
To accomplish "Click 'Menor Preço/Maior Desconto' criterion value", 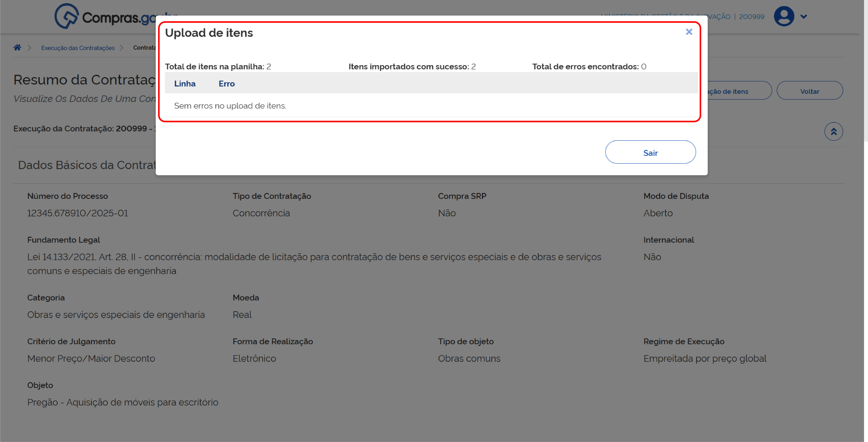I will [x=91, y=359].
